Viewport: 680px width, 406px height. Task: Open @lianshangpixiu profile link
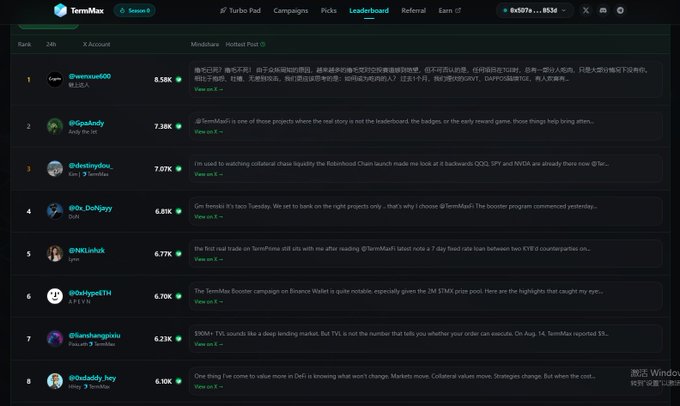pos(95,335)
